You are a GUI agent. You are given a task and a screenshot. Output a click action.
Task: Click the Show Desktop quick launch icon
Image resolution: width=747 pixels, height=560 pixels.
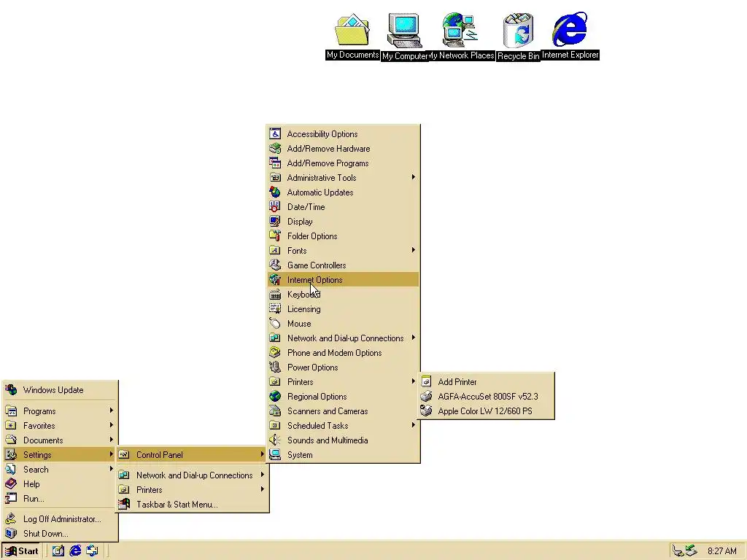pyautogui.click(x=58, y=551)
